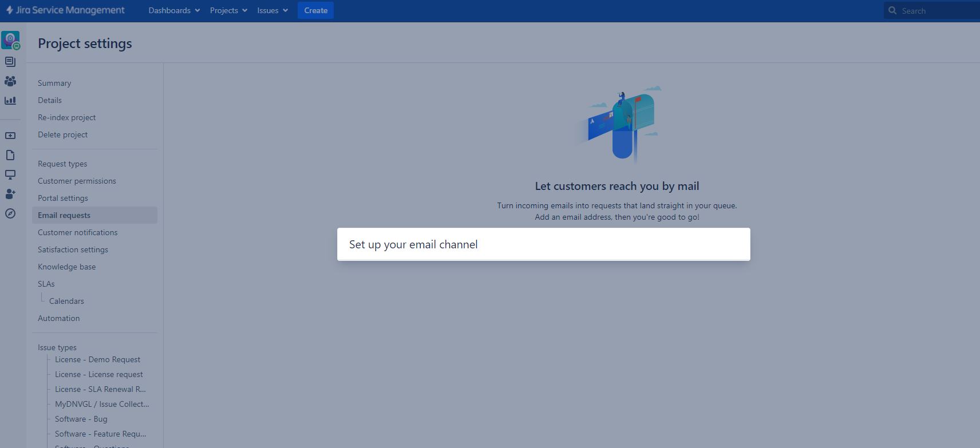Select Email requests in the sidebar
The width and height of the screenshot is (980, 448).
tap(94, 215)
